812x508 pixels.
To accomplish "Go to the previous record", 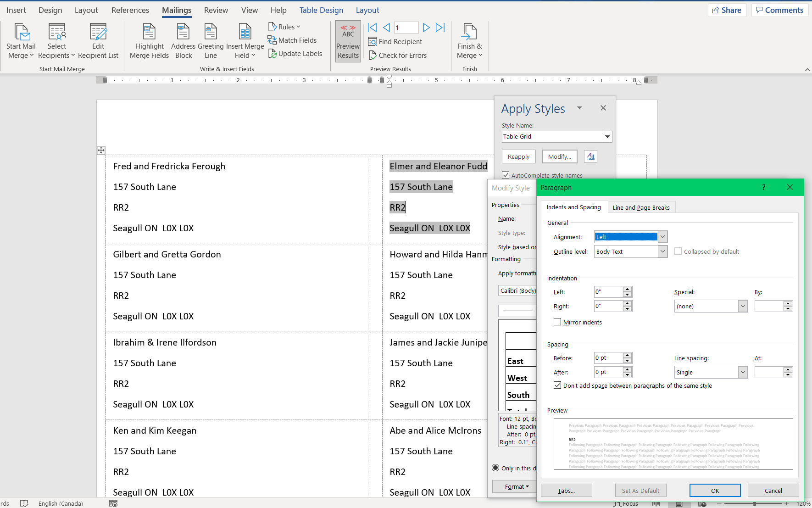I will click(x=386, y=28).
